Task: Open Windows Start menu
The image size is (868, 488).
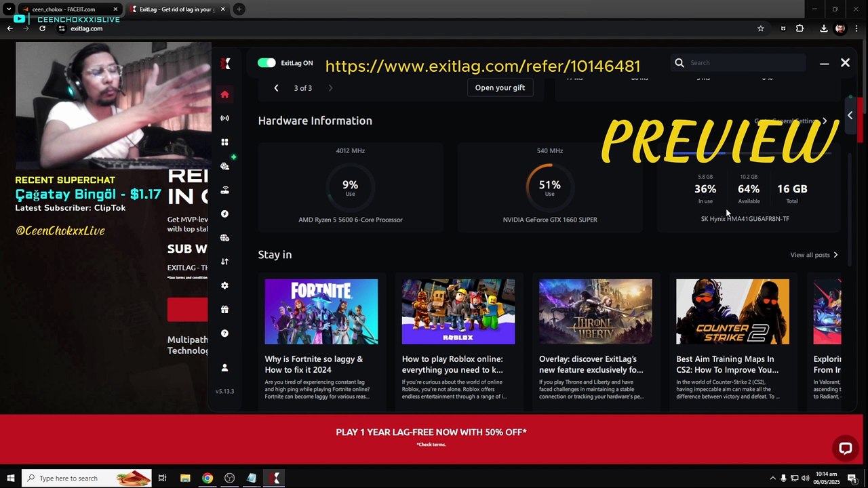Action: point(10,479)
